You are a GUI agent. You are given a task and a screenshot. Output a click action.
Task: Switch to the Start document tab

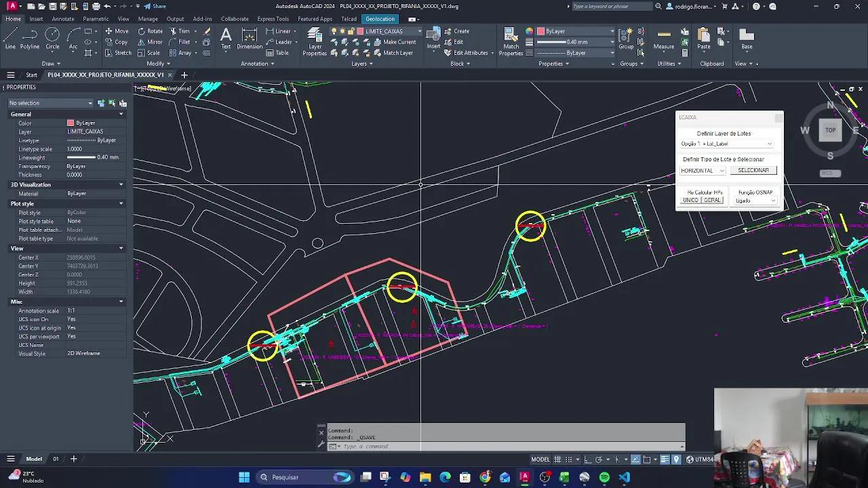(32, 75)
